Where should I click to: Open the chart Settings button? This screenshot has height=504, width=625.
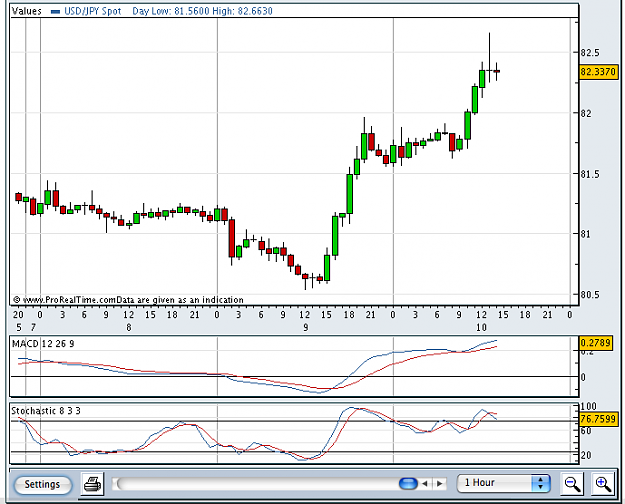tap(43, 484)
